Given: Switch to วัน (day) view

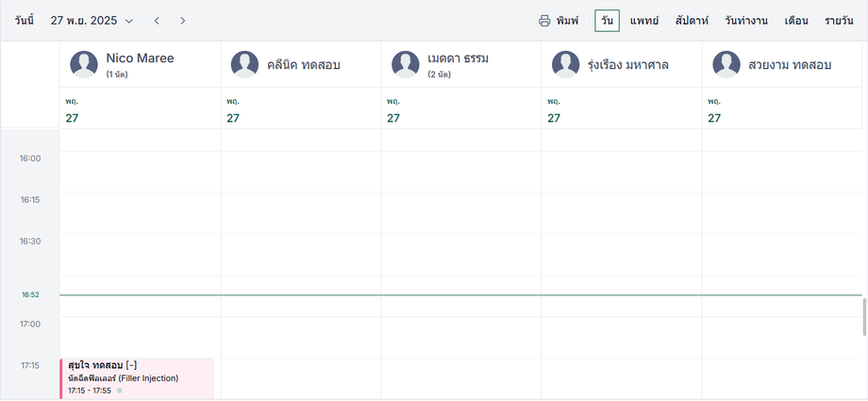Looking at the screenshot, I should click(607, 21).
